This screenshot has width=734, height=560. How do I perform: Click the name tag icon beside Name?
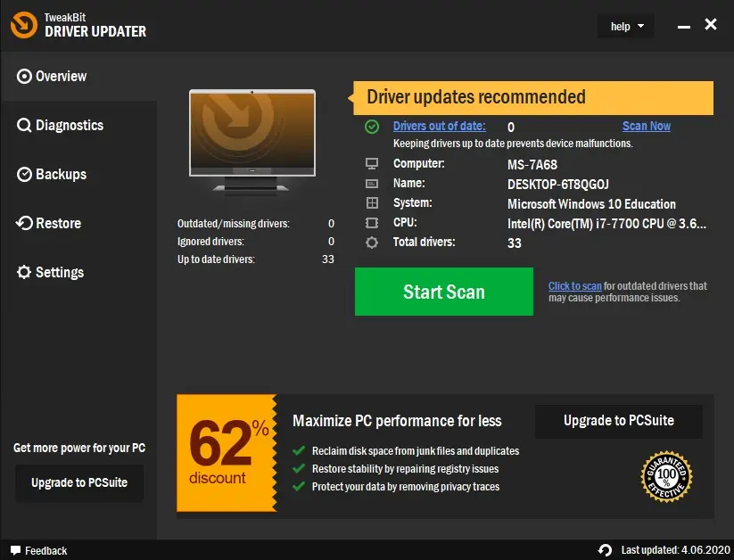click(372, 184)
